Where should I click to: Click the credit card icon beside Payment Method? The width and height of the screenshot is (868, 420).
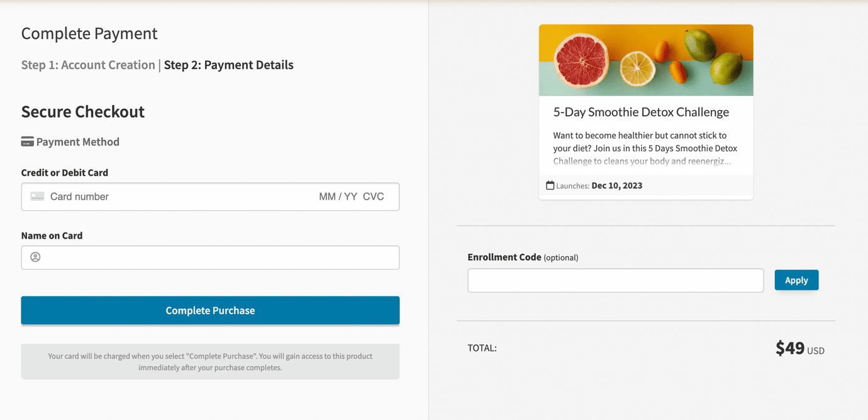pos(28,142)
